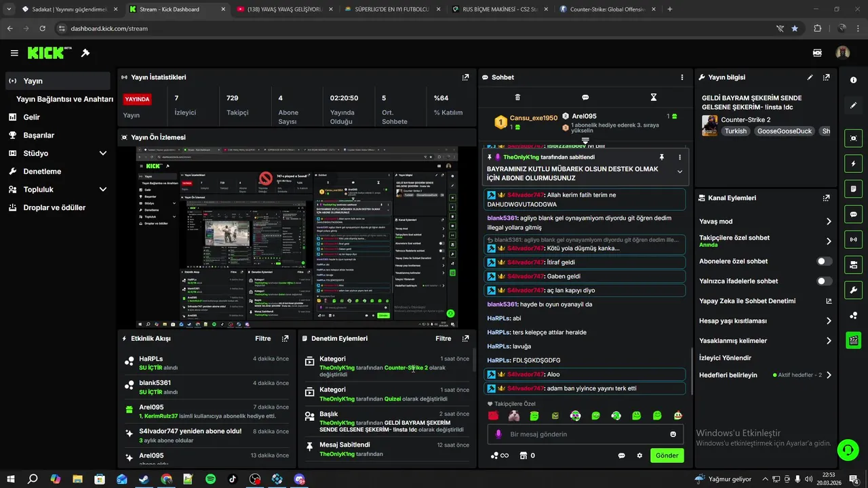The image size is (868, 488).
Task: Open Yayın Bağlantısı ve Anahtarı page
Action: tap(64, 99)
